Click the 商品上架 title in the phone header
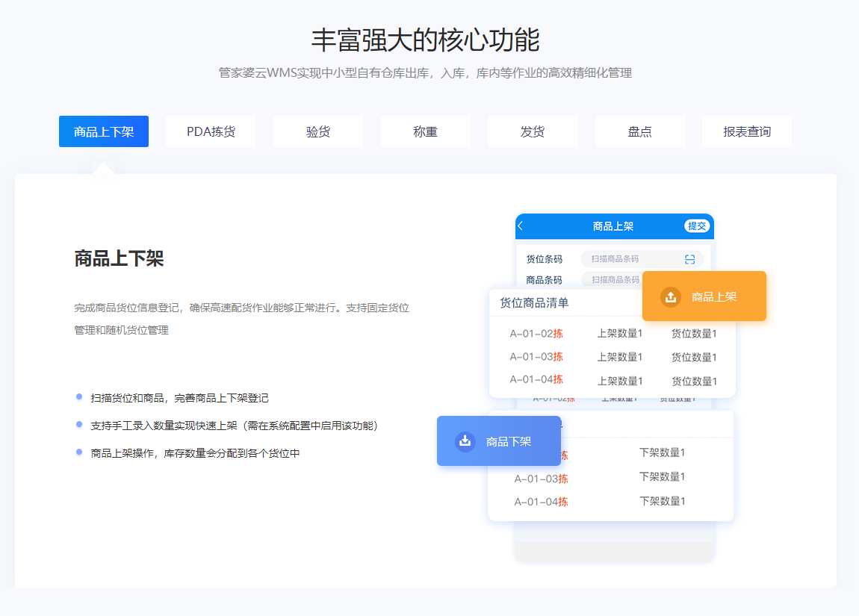This screenshot has width=859, height=616. tap(613, 226)
